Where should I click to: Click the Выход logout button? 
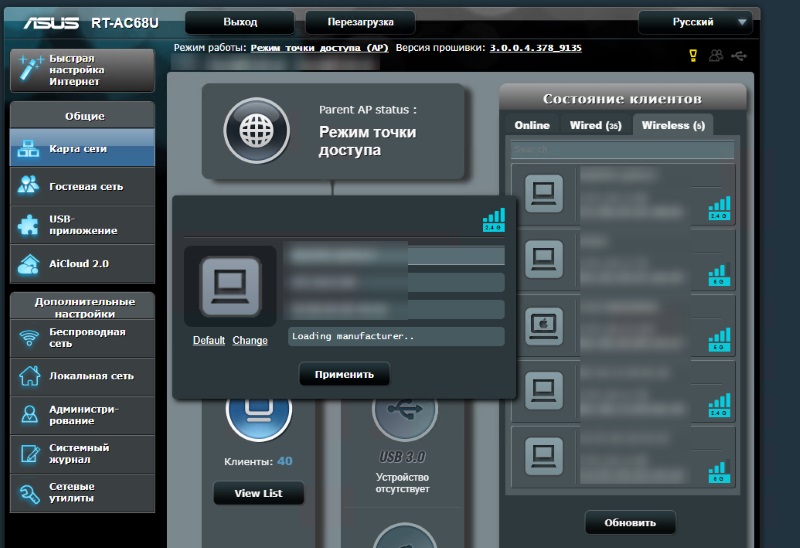pyautogui.click(x=240, y=22)
